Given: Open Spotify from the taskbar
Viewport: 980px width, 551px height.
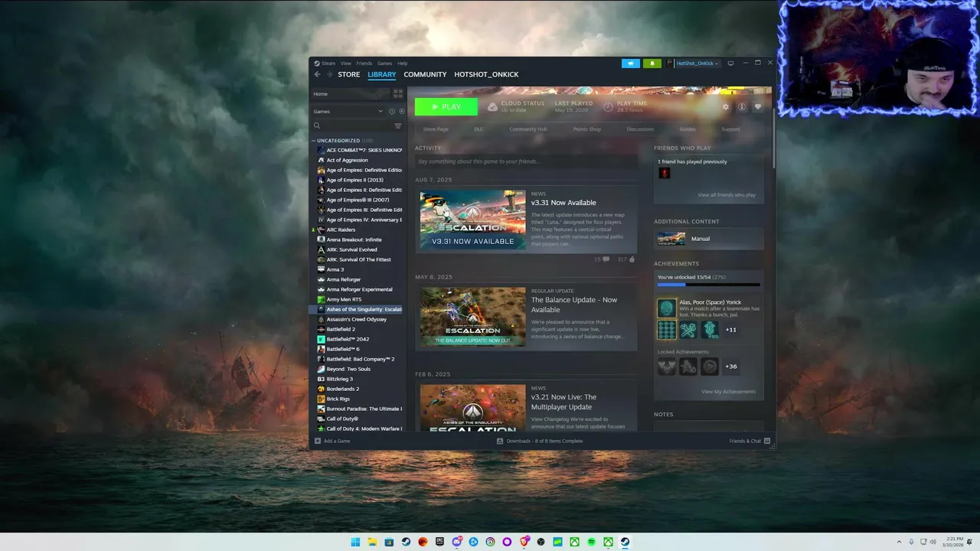Looking at the screenshot, I should pyautogui.click(x=591, y=542).
